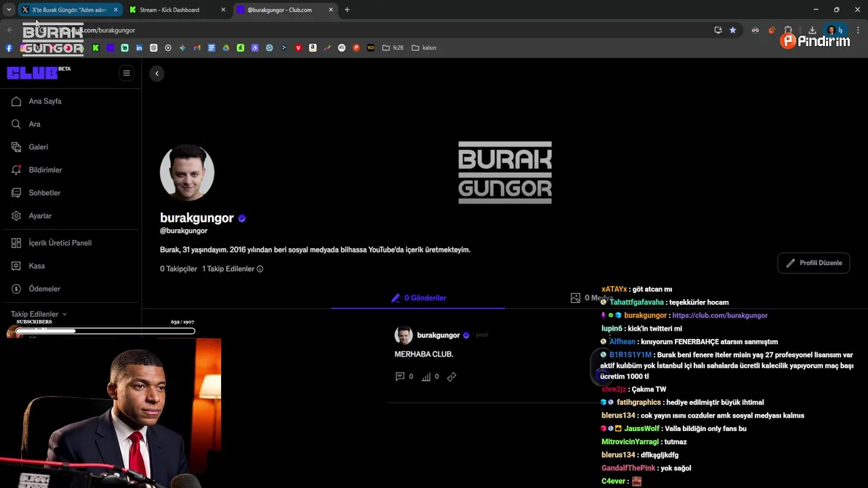
Task: Click the Profili Düzenle button
Action: (814, 263)
